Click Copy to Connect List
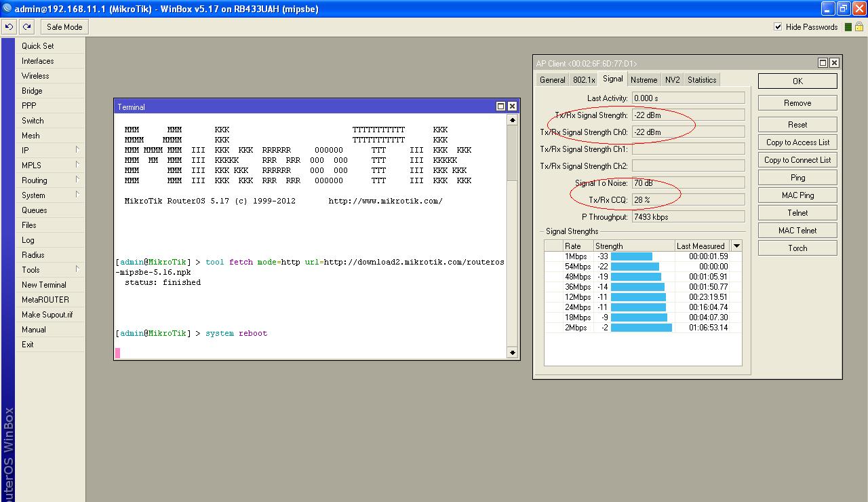The width and height of the screenshot is (868, 502). 797,160
